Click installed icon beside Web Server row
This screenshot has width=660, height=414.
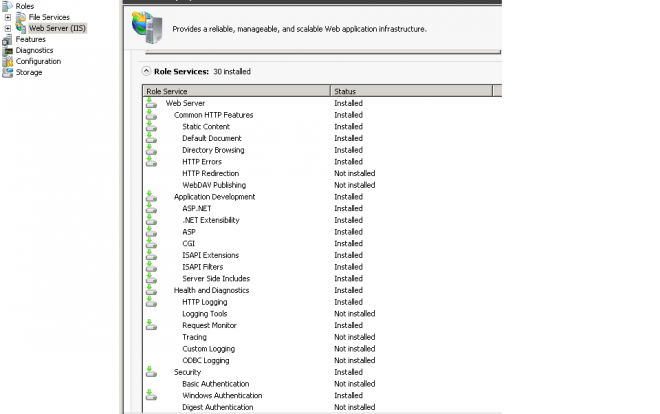[151, 103]
